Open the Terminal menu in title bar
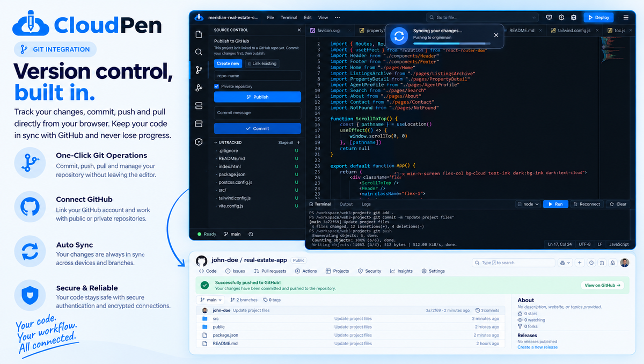 click(x=289, y=17)
